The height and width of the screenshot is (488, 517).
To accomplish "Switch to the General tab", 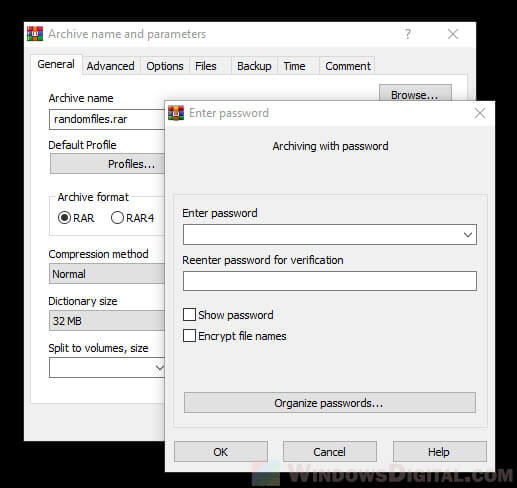I will [56, 64].
